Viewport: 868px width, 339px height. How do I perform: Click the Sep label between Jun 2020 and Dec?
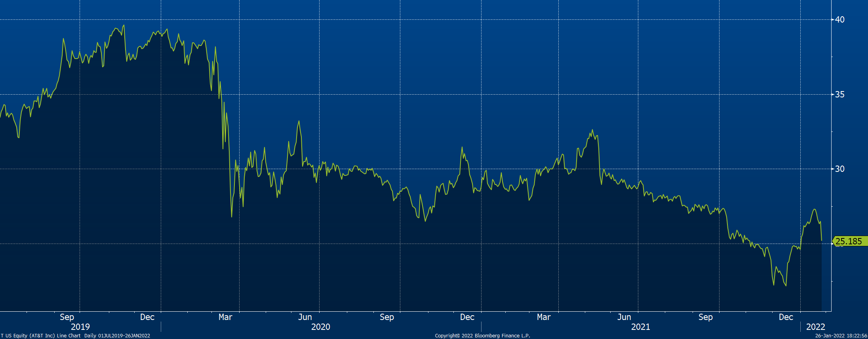pyautogui.click(x=387, y=317)
